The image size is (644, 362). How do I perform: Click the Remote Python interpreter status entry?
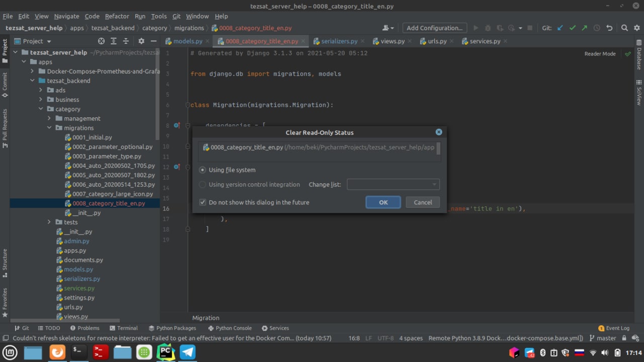click(x=506, y=338)
